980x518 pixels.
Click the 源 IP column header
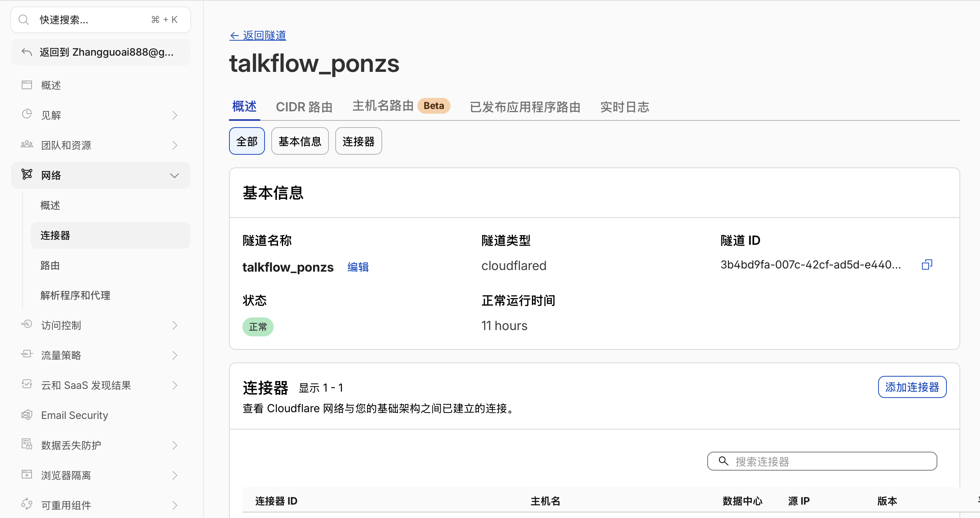click(x=799, y=501)
